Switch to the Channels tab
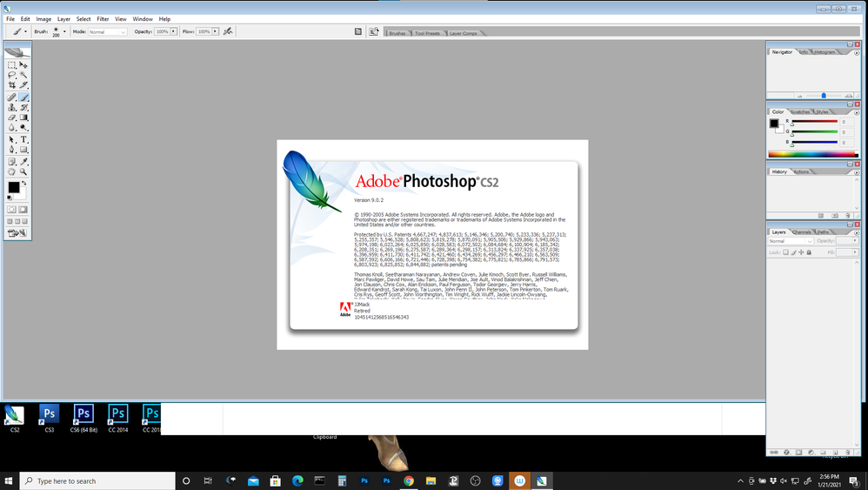 pyautogui.click(x=802, y=232)
